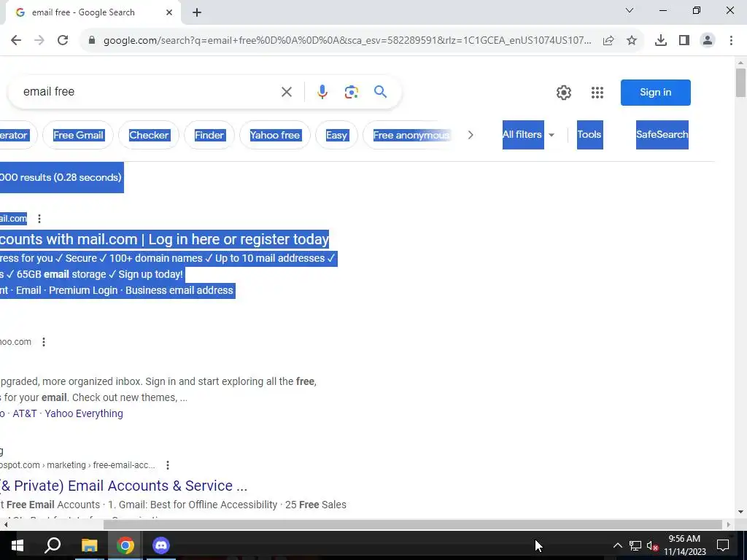
Task: Open the 'AT&T' sitelink
Action: 24,413
